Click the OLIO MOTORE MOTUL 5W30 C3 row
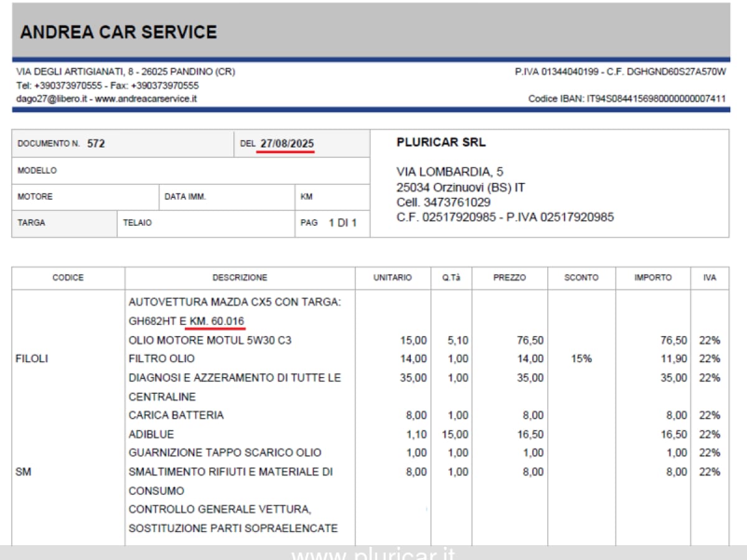Viewport: 747px width, 560px height. pyautogui.click(x=210, y=340)
